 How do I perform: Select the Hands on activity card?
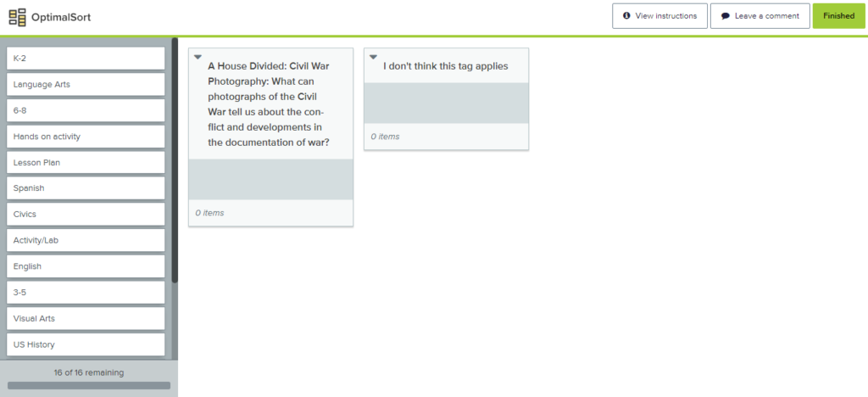click(x=86, y=137)
